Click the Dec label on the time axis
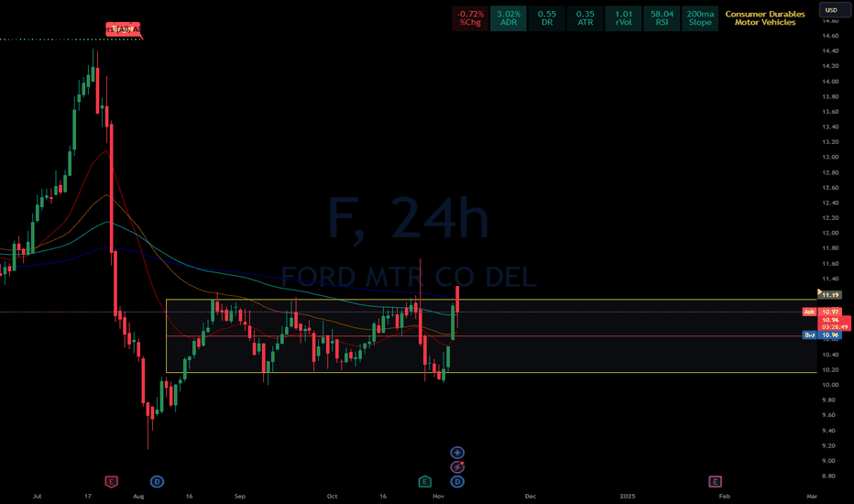The width and height of the screenshot is (854, 504). [x=531, y=497]
